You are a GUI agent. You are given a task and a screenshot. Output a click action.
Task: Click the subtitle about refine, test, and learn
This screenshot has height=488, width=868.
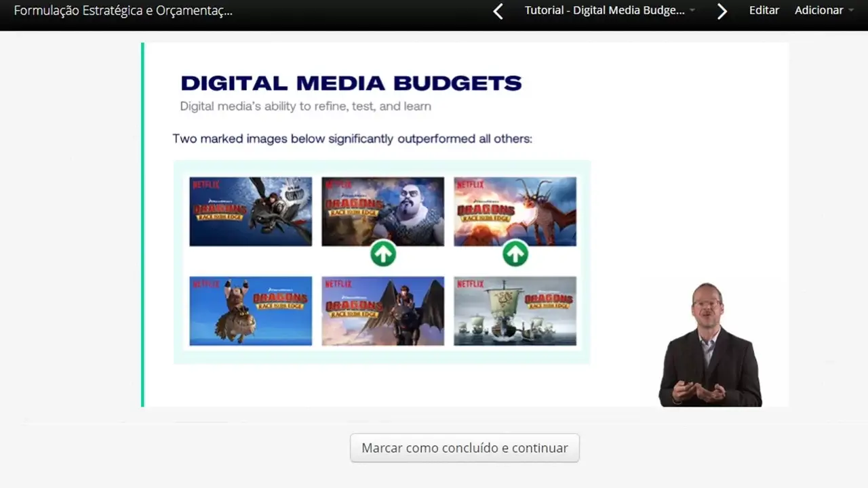click(305, 106)
